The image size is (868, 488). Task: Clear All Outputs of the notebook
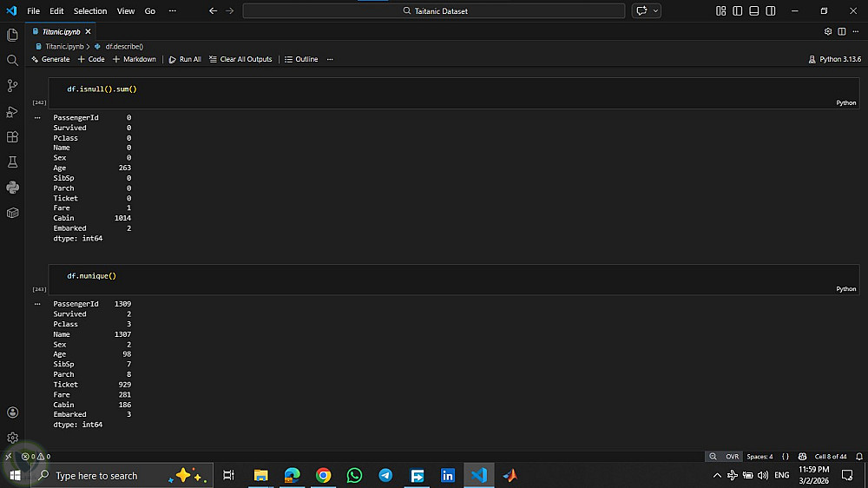pos(240,59)
